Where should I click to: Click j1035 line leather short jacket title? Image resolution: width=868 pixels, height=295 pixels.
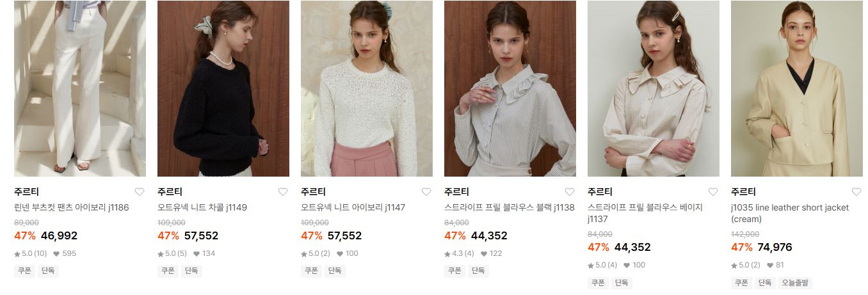(x=790, y=213)
